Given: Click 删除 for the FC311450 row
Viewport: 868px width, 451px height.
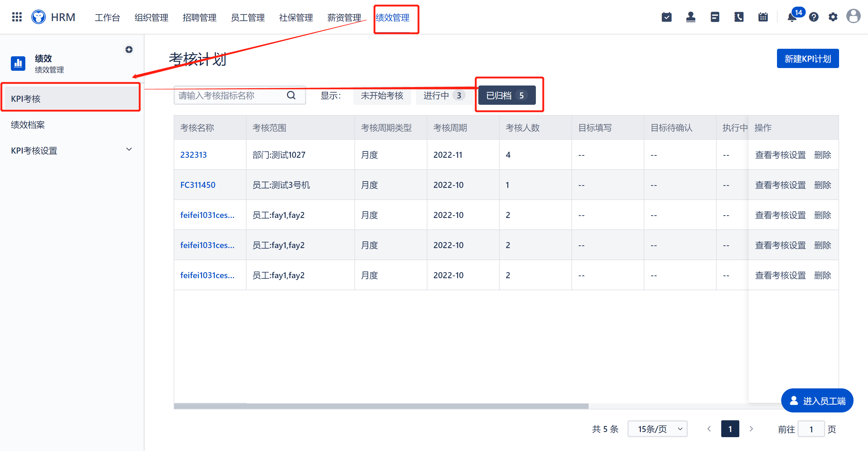Looking at the screenshot, I should click(x=822, y=185).
